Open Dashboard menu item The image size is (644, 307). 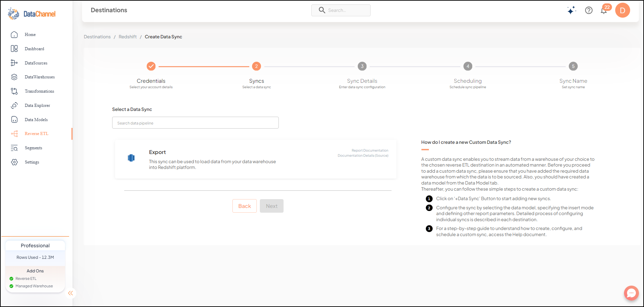[x=35, y=49]
